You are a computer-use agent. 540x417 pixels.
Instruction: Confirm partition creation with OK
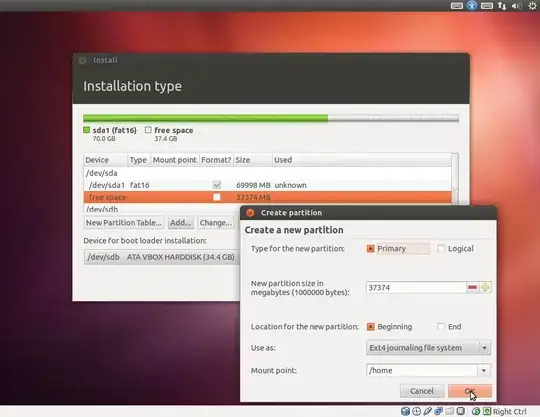click(x=470, y=391)
